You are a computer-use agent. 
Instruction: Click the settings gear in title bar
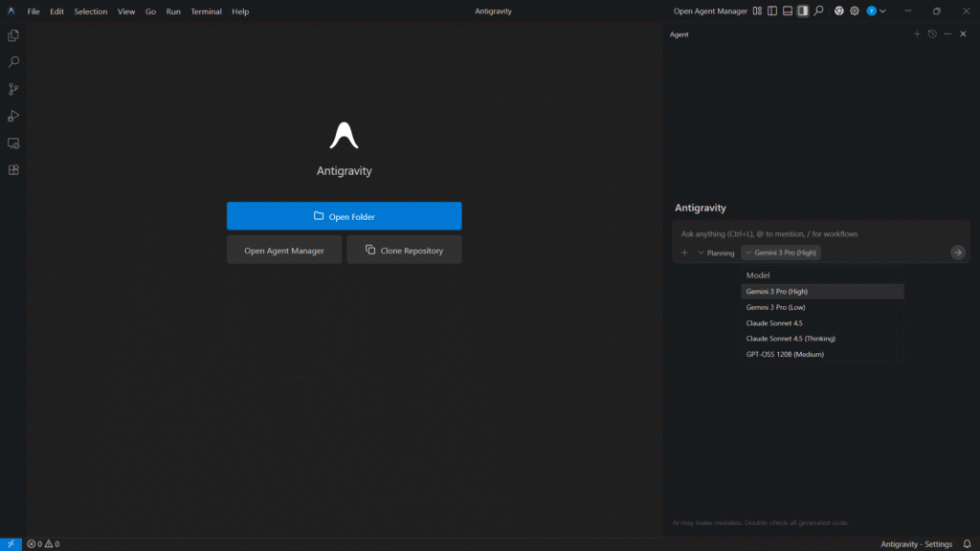click(x=855, y=11)
